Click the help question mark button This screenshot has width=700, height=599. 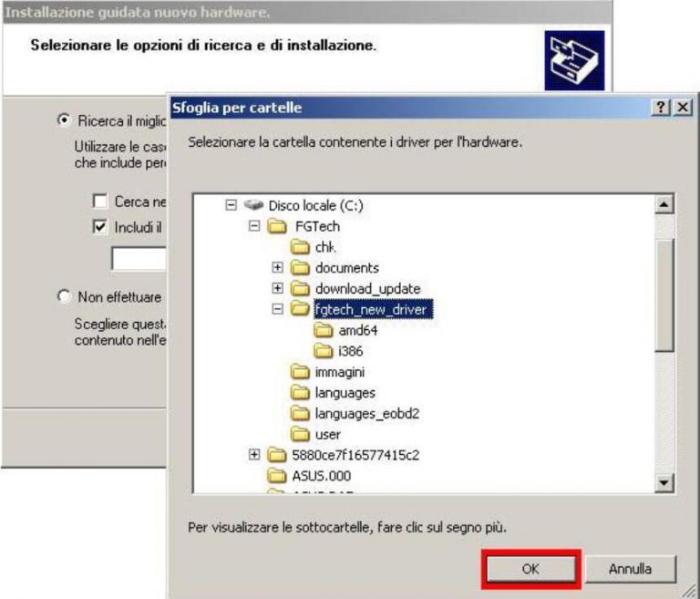pos(661,108)
